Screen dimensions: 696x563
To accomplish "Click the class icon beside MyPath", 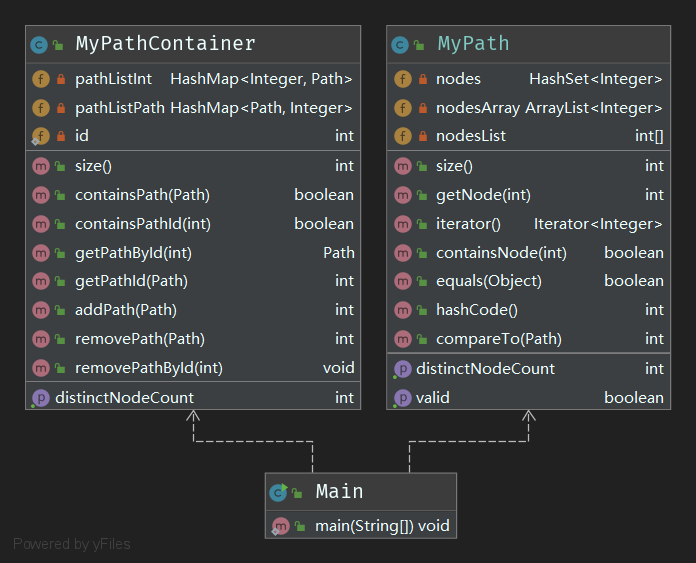I will (x=400, y=45).
